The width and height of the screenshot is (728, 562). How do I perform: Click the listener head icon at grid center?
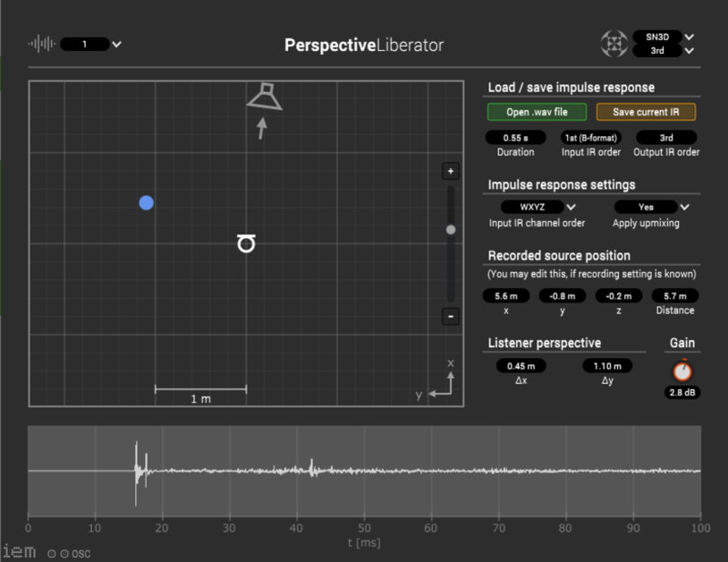[246, 243]
